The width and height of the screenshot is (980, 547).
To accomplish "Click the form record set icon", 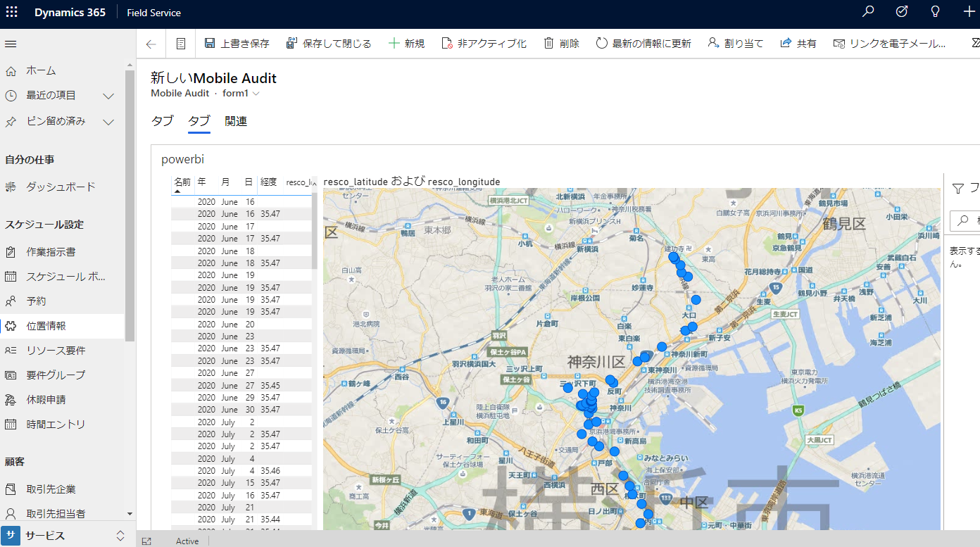I will (181, 44).
